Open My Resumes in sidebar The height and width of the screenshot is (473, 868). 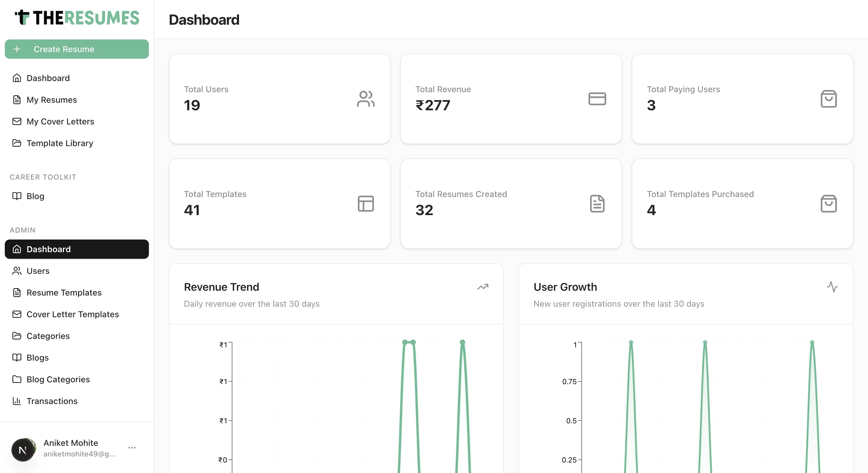tap(52, 100)
